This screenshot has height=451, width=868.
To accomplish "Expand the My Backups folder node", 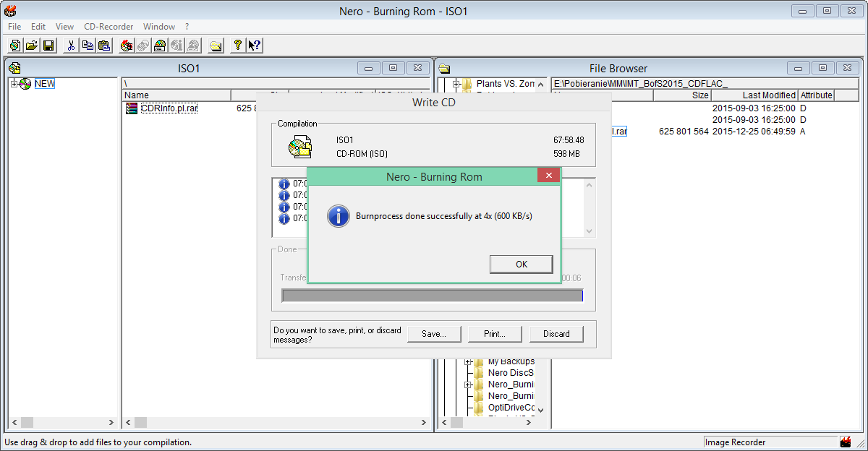I will coord(468,361).
